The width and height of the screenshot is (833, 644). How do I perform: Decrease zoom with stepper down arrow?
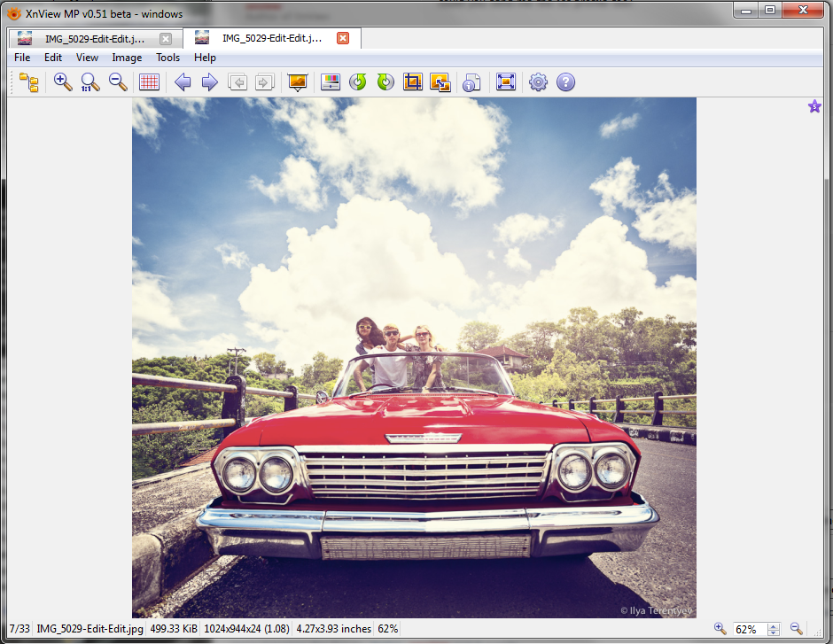pos(774,632)
